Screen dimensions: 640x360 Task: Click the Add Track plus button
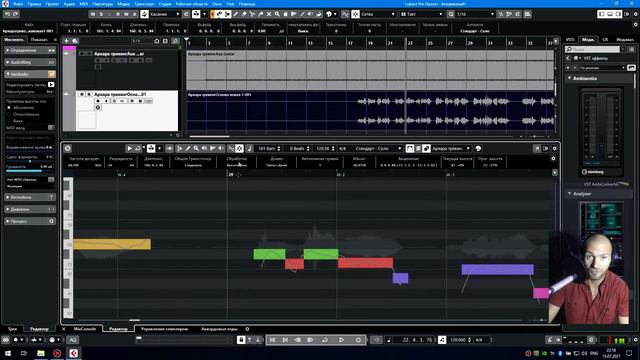click(x=66, y=41)
